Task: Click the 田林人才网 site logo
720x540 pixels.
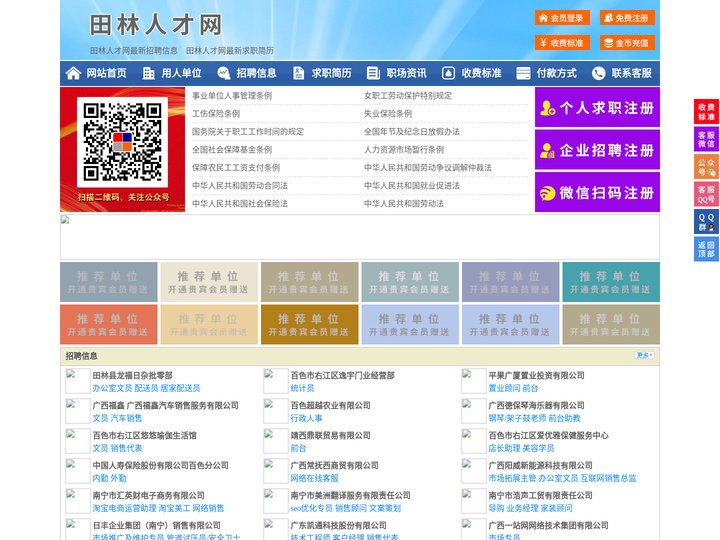Action: point(156,25)
